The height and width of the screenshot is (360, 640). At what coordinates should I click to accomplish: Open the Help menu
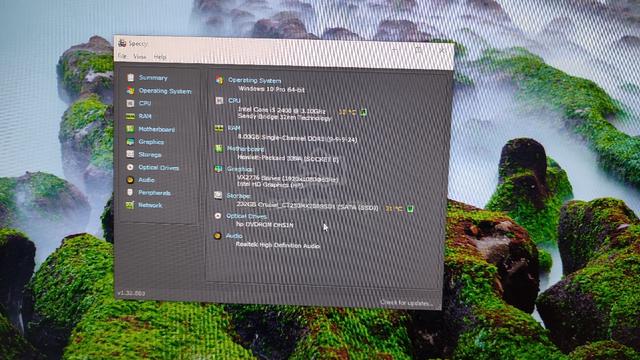pyautogui.click(x=160, y=57)
